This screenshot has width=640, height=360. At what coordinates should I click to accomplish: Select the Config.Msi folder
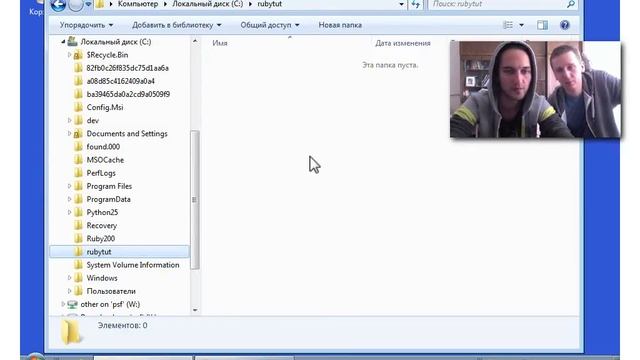pos(104,107)
